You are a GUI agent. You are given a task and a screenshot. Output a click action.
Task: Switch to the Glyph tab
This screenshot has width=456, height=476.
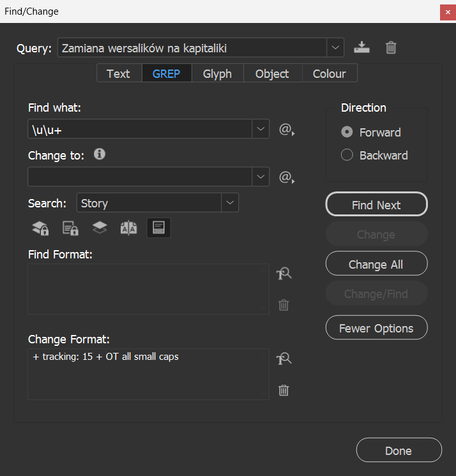click(217, 73)
